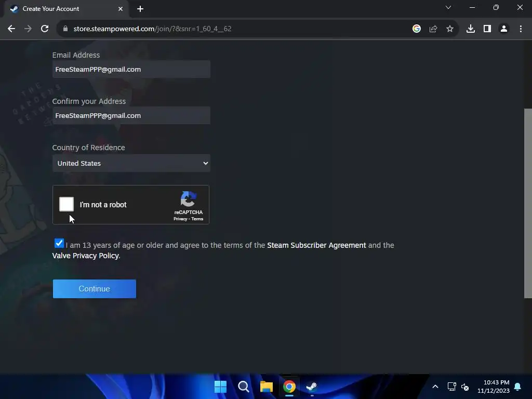The image size is (532, 399).
Task: Open the Chrome profile menu
Action: 504,29
